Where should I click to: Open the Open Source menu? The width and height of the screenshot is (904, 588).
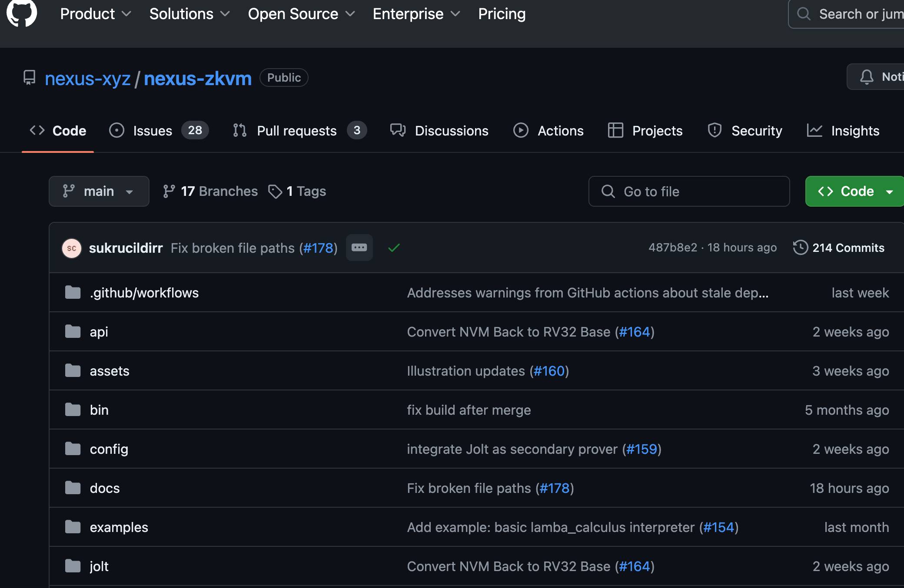(301, 14)
